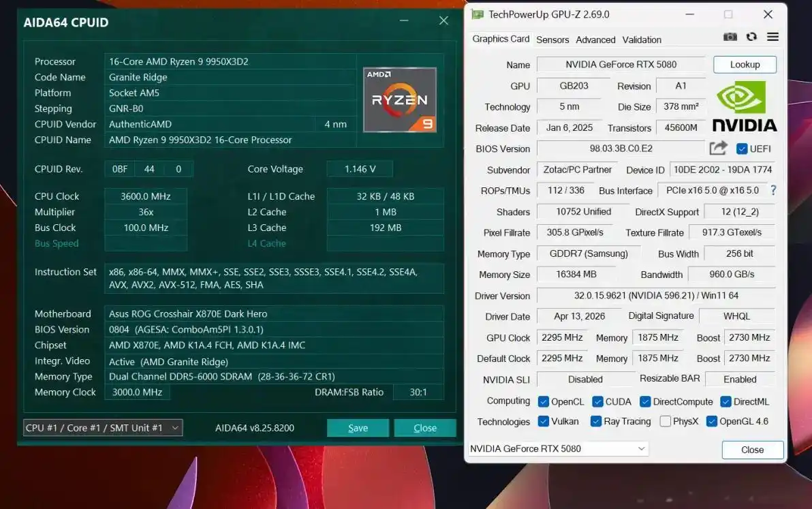Click the GPU field GB203
This screenshot has width=812, height=509.
coord(574,86)
